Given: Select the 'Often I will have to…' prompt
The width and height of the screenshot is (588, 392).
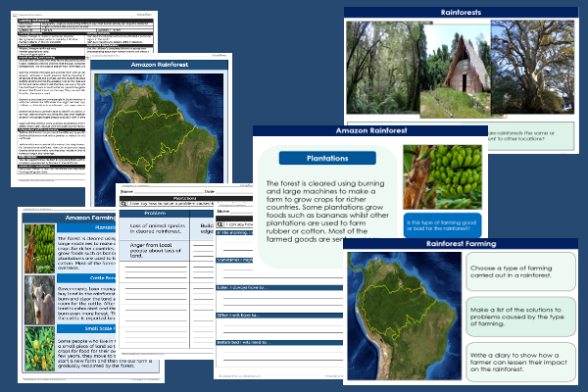Looking at the screenshot, I should (279, 316).
